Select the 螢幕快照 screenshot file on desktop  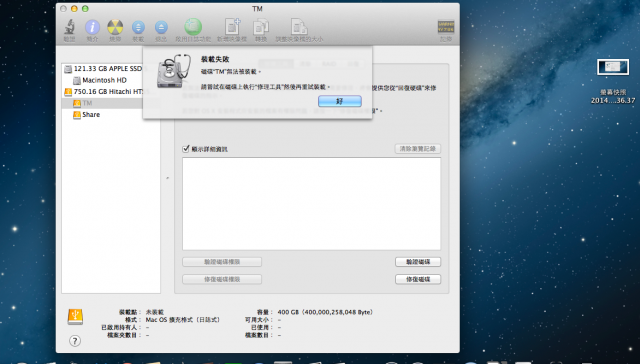(x=613, y=67)
